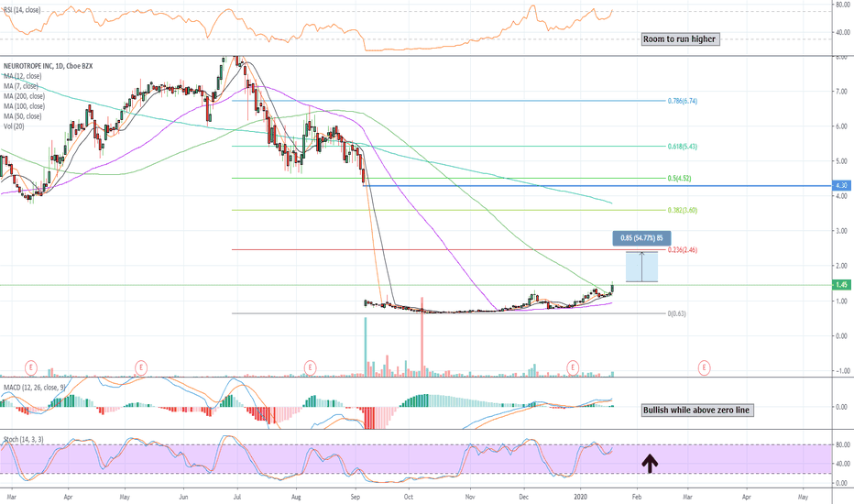Select the 0.786(6.74) Fibonacci level line
Screen dimensions: 854x504
tap(449, 101)
